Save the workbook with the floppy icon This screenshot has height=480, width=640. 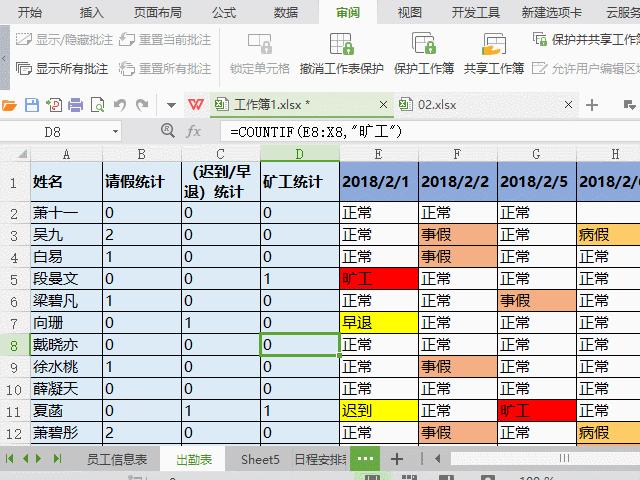tap(32, 105)
